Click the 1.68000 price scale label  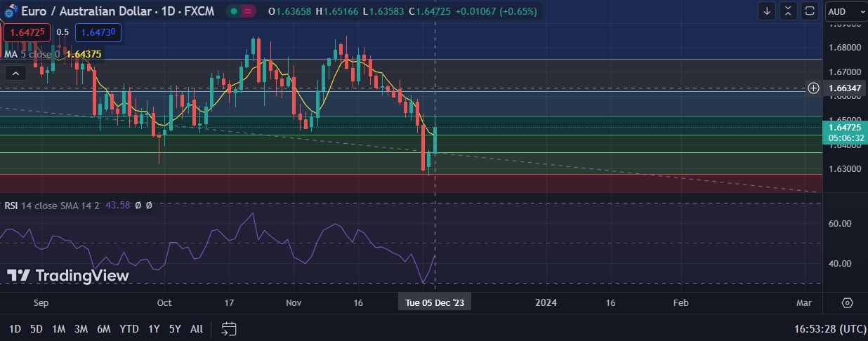pos(845,48)
